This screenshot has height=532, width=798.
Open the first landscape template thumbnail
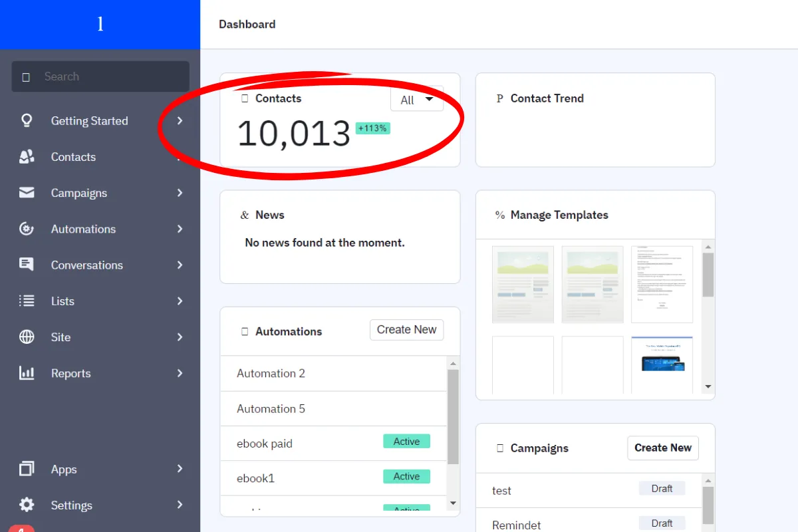point(523,285)
